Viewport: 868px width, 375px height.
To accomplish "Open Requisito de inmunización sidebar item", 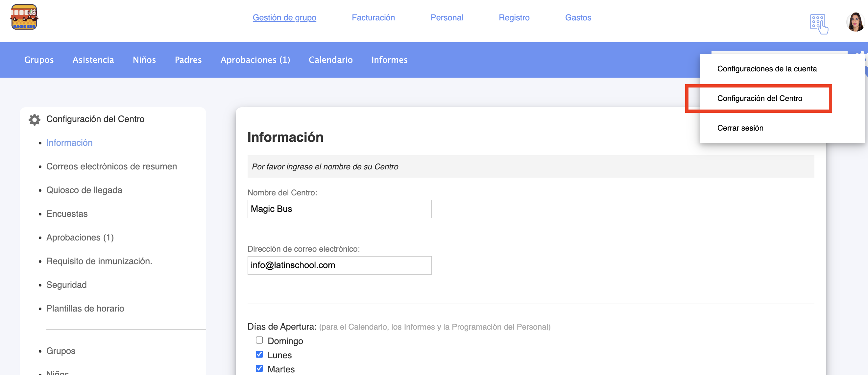I will [99, 262].
